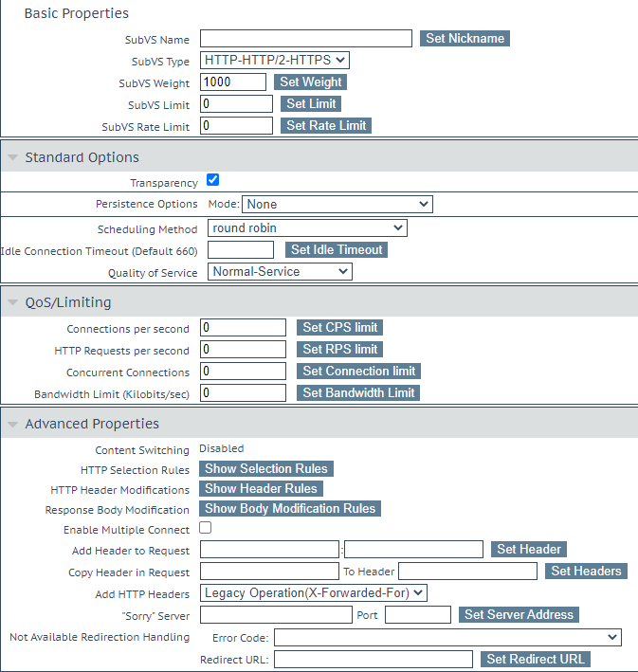Viewport: 638px width, 672px height.
Task: Click the Set RPS limit button
Action: (x=339, y=350)
